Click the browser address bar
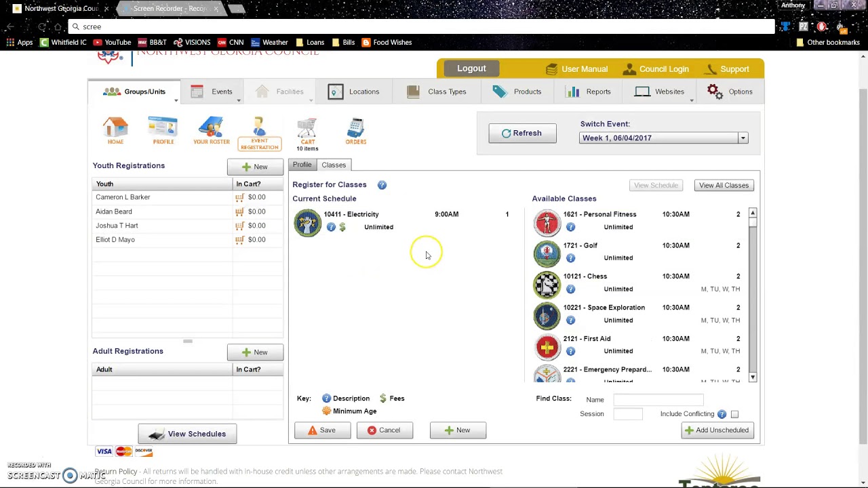Viewport: 868px width, 488px height. [x=422, y=26]
